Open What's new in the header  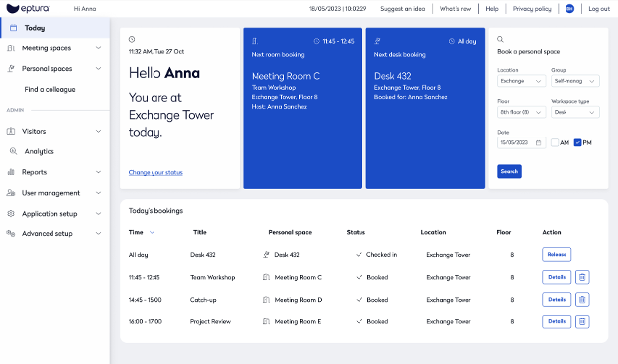point(456,9)
